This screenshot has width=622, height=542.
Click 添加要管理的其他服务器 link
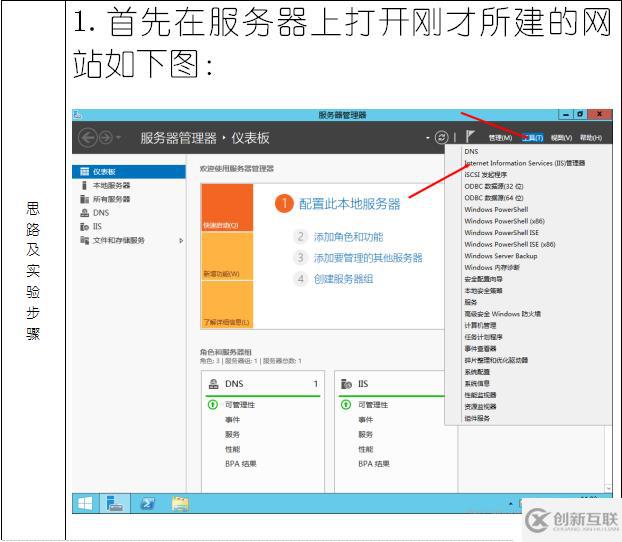click(368, 258)
